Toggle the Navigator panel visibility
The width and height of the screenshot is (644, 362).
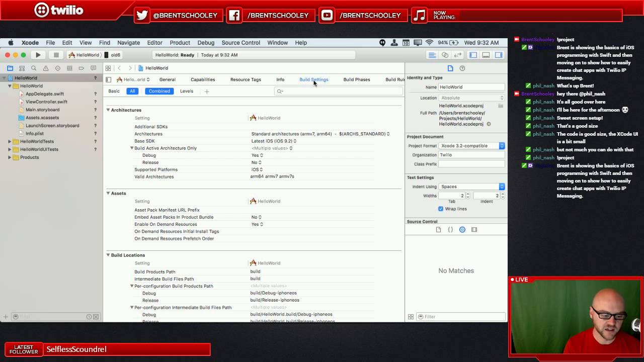[x=473, y=55]
